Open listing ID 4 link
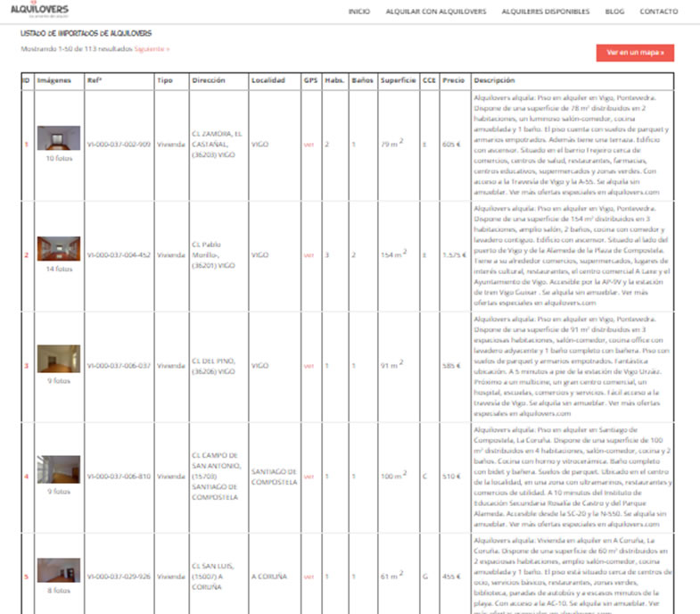The width and height of the screenshot is (700, 614). 27,477
